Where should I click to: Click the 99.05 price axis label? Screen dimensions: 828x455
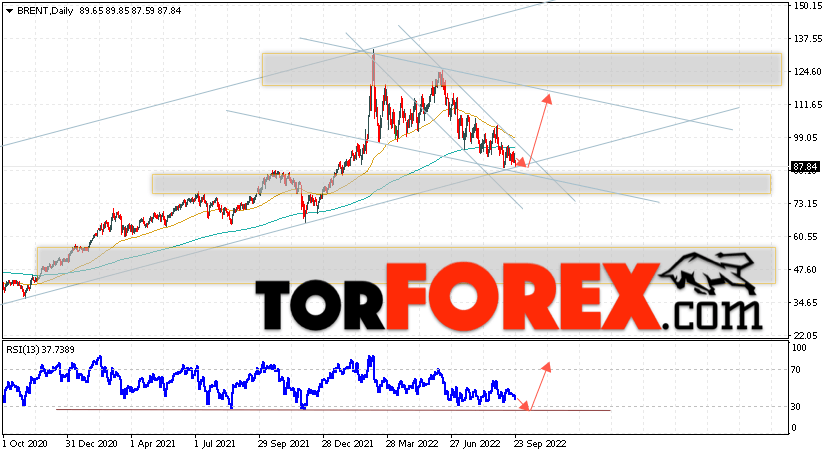coord(806,137)
